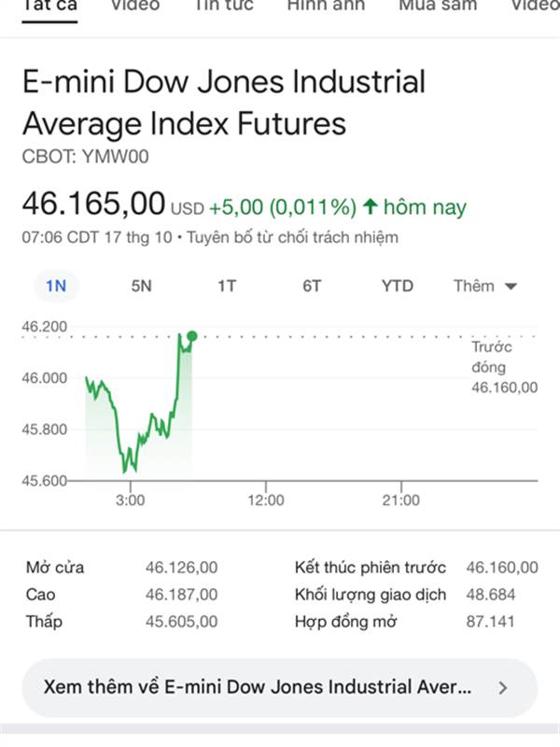The width and height of the screenshot is (560, 747).
Task: Click the green up arrow icon
Action: (371, 206)
